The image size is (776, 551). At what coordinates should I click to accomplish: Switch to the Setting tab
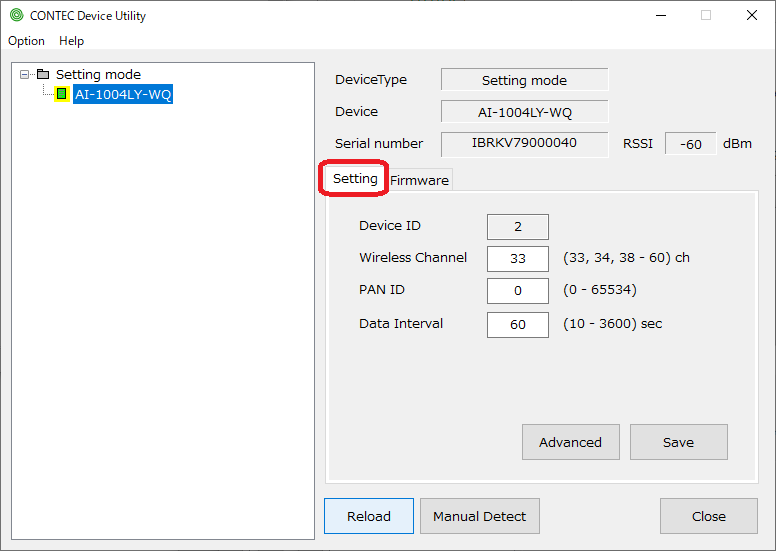click(x=355, y=178)
